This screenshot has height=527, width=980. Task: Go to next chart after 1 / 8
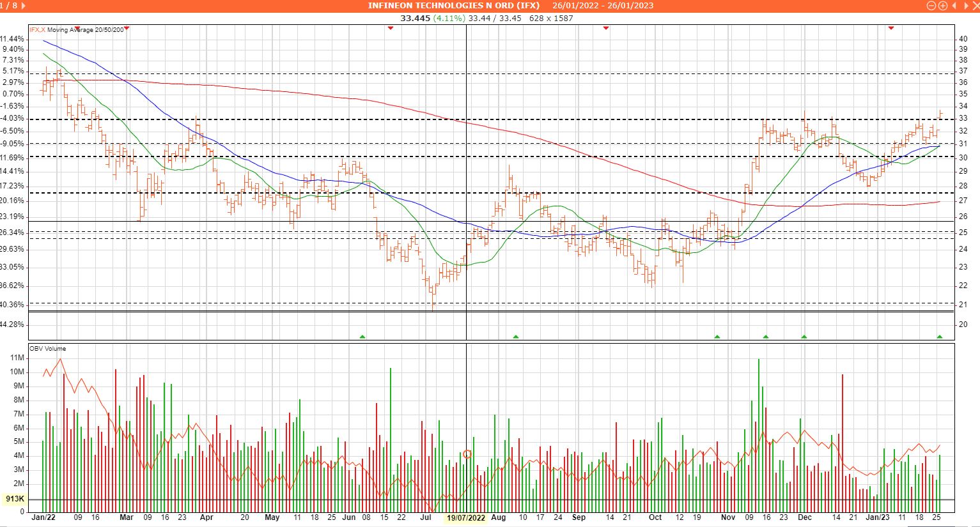[24, 6]
